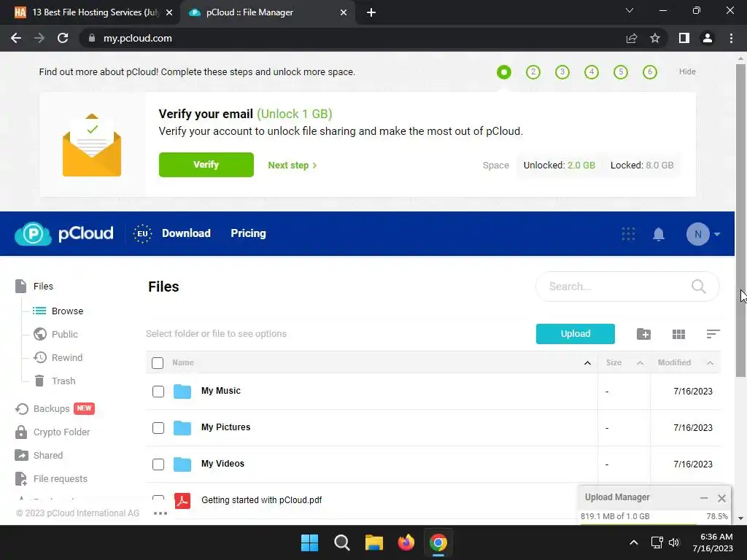Sort by the Modified column arrow
Viewport: 747px width, 560px height.
point(711,363)
